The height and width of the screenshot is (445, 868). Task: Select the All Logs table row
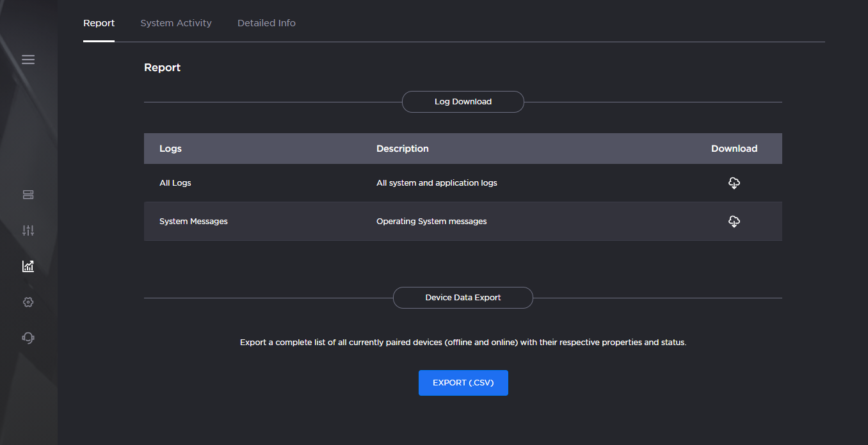(x=384, y=182)
